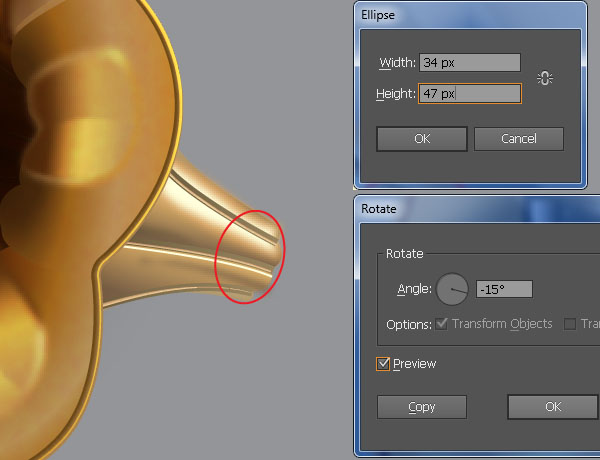
Task: Click the Angle label in Rotate dialog
Action: tap(414, 289)
